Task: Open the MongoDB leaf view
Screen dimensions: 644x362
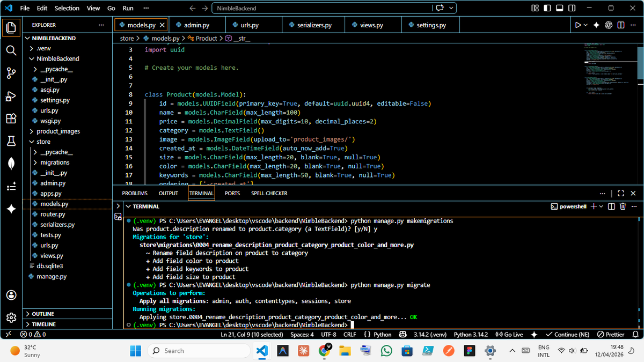Action: pos(11,164)
